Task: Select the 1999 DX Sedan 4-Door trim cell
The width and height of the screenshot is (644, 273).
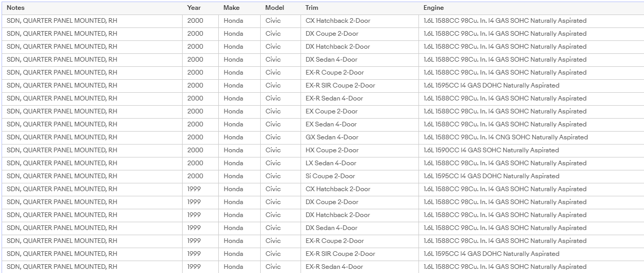Action: click(332, 228)
